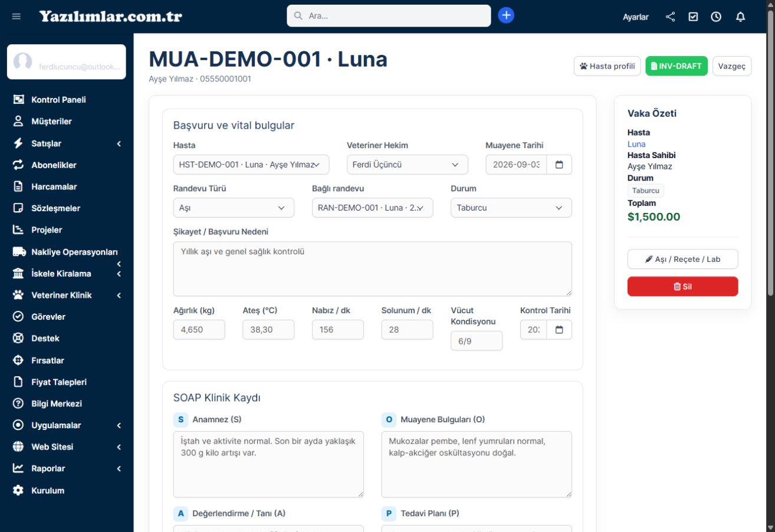Click Ayarlar in the top bar
This screenshot has height=532, width=775.
click(636, 17)
